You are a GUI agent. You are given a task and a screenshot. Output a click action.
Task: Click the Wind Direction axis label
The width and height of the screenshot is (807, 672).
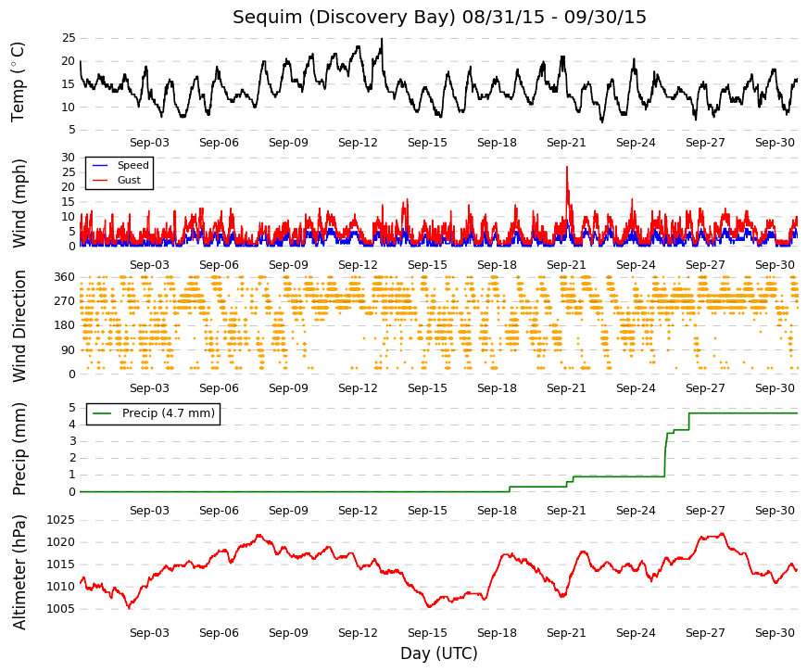[x=19, y=326]
